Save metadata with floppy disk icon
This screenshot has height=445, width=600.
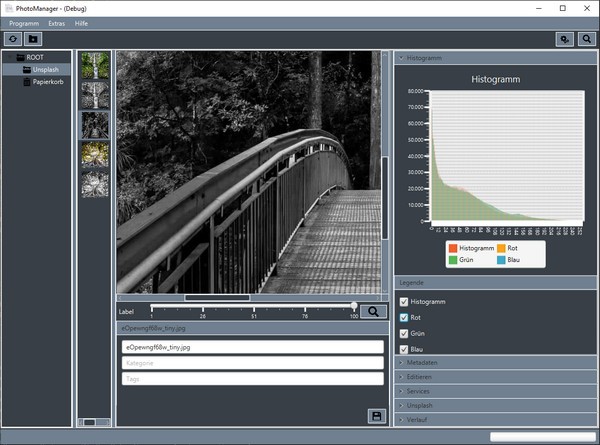[x=377, y=416]
